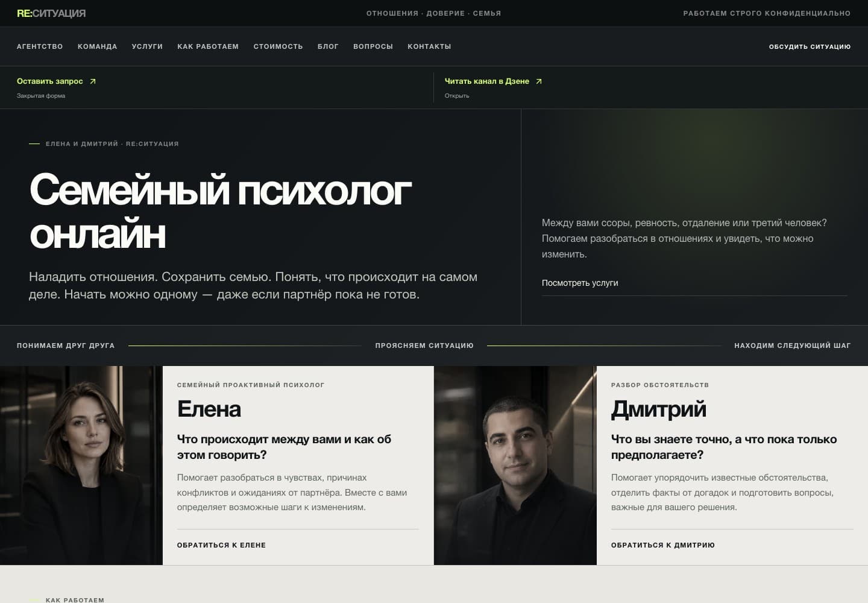Image resolution: width=868 pixels, height=603 pixels.
Task: Go to КОНТАКТЫ
Action: click(x=429, y=46)
